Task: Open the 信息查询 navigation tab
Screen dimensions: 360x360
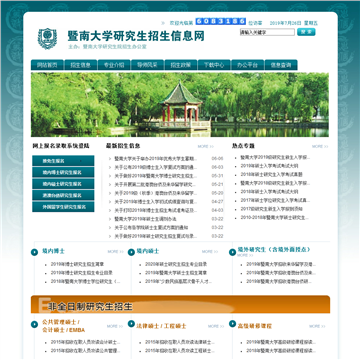Action: tap(281, 65)
